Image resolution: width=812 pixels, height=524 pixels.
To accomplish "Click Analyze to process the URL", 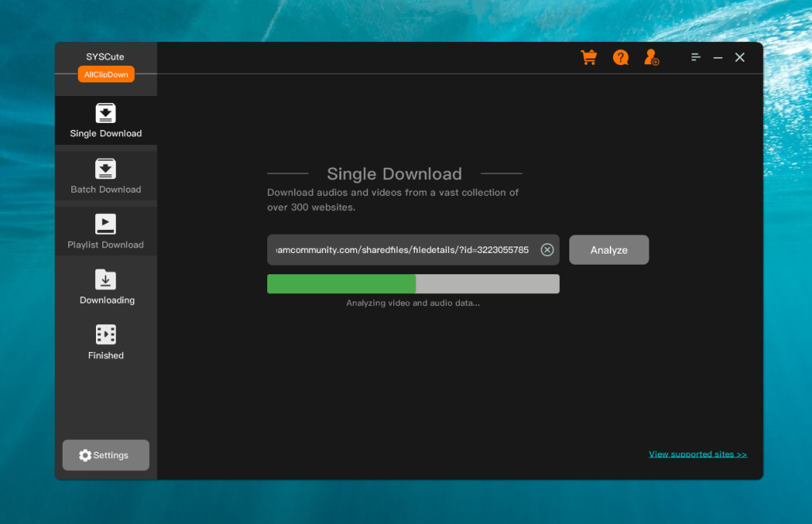I will 608,249.
